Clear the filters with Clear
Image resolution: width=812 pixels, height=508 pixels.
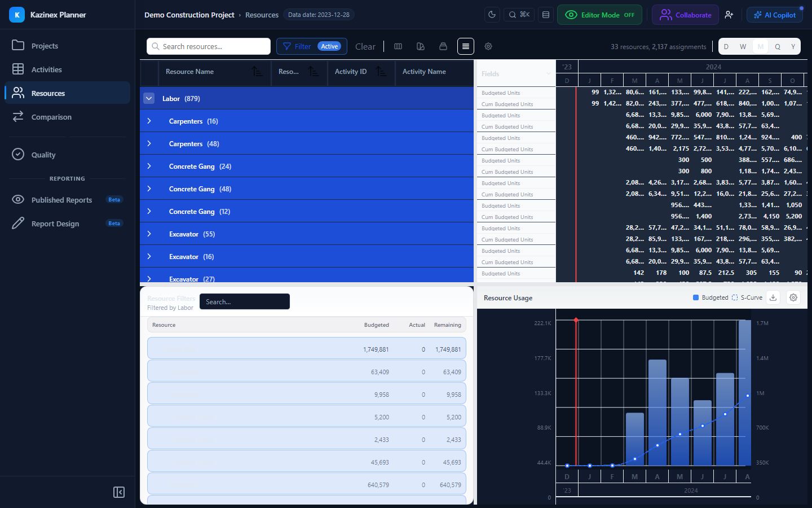pos(365,46)
